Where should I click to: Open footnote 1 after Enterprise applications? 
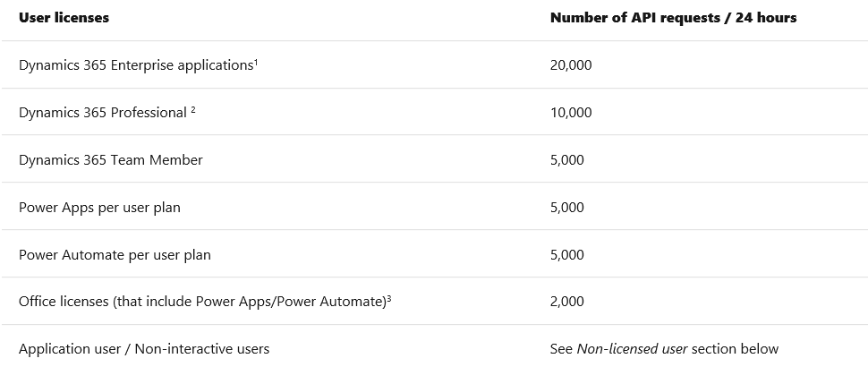point(256,62)
